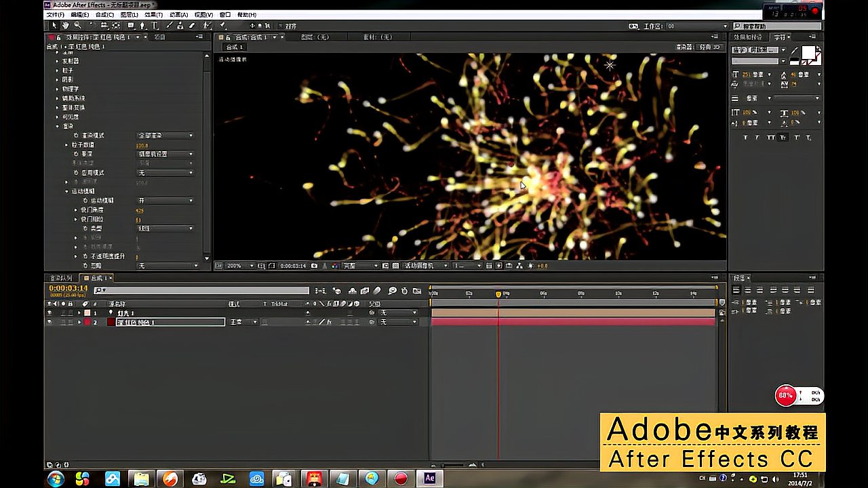
Task: Toggle stopwatch for 应用模式 property
Action: pos(76,173)
